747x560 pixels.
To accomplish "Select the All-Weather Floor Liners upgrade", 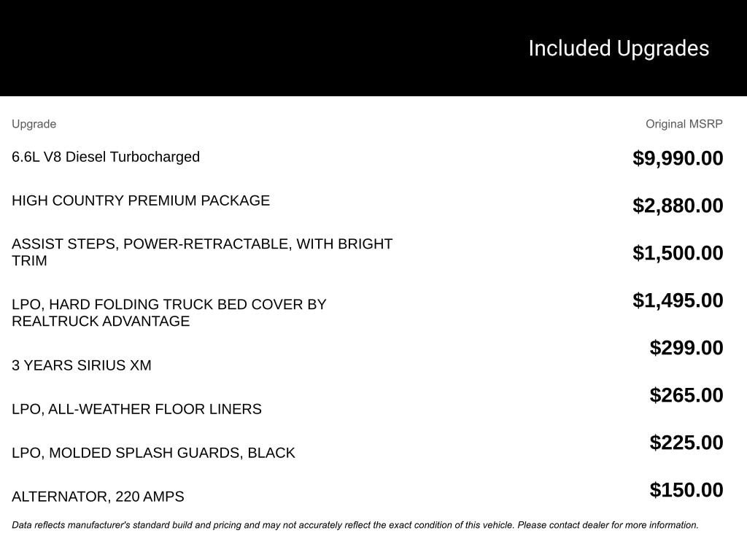I will click(136, 409).
